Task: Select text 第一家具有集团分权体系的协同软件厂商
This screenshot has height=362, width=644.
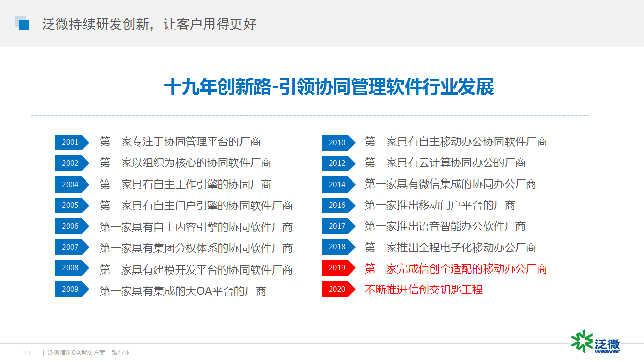Action: tap(196, 248)
